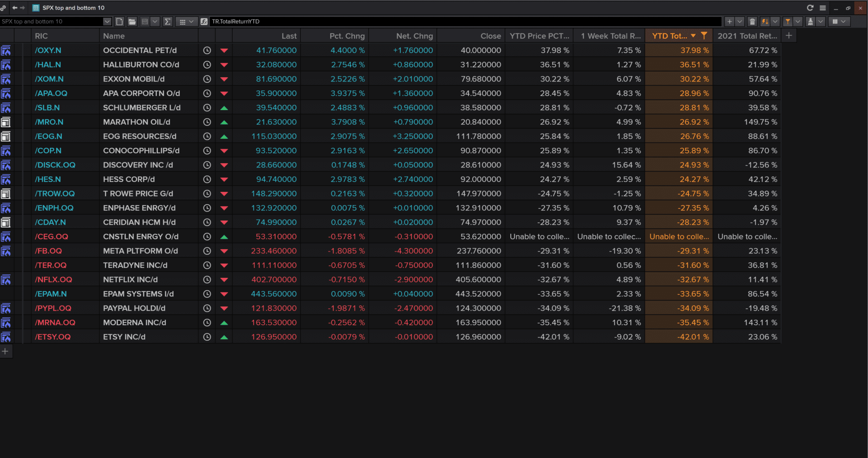Screen dimensions: 868x458
Task: Go forward with the right arrow
Action: [22, 8]
